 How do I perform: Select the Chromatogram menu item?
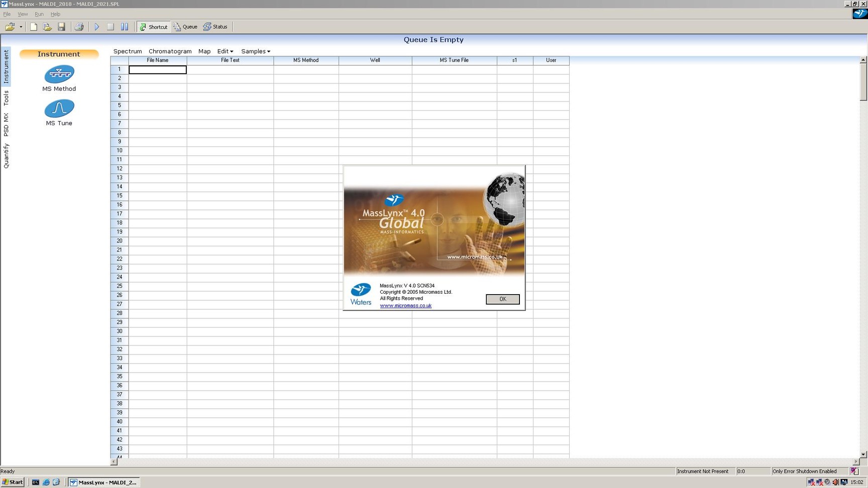pos(170,51)
